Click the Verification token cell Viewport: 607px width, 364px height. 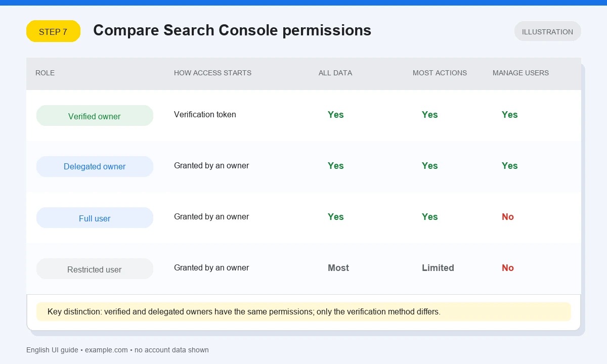(x=205, y=114)
